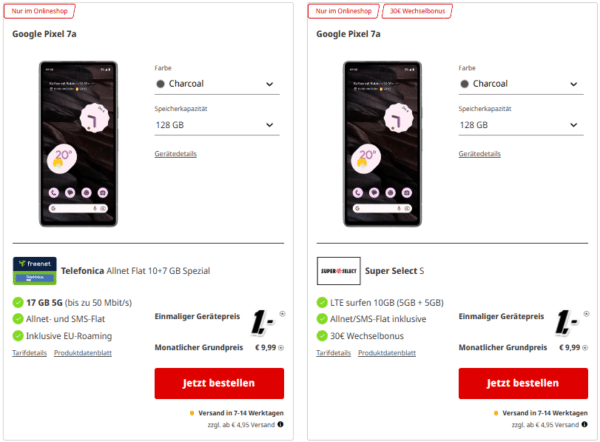Select the 30€ Wechselbonus tag
This screenshot has height=442, width=600.
click(x=417, y=11)
